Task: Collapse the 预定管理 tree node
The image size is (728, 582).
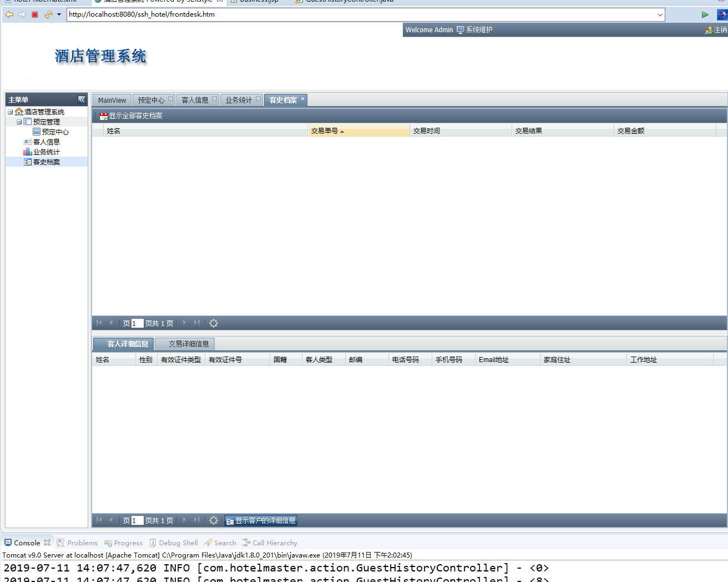Action: click(x=19, y=122)
